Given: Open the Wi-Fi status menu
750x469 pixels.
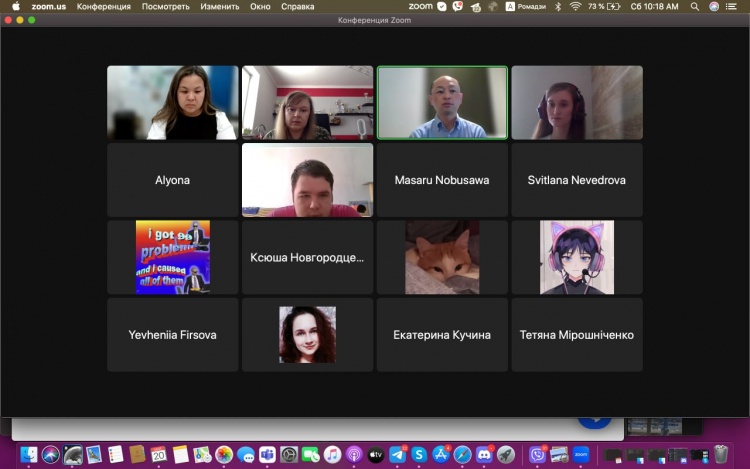Looking at the screenshot, I should [x=575, y=6].
